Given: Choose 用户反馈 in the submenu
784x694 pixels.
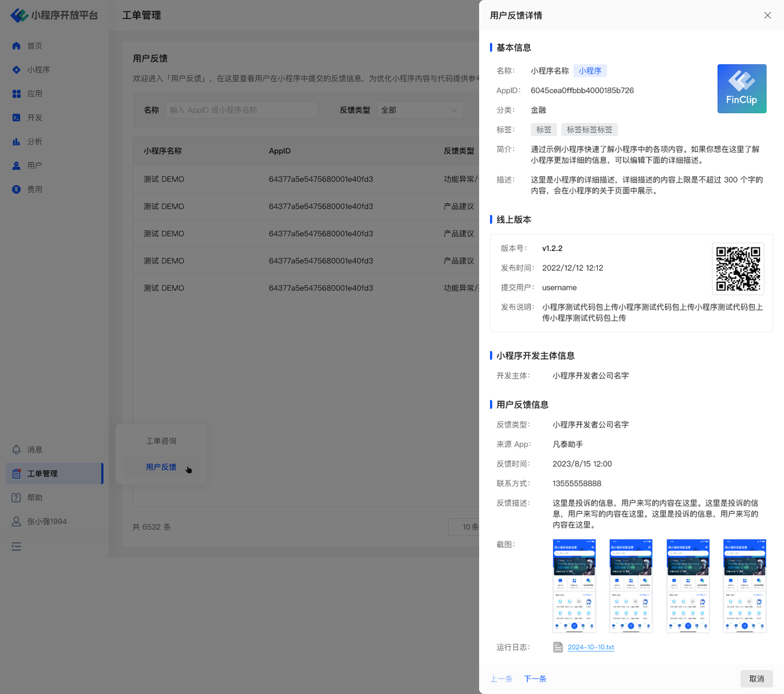Looking at the screenshot, I should pyautogui.click(x=161, y=467).
